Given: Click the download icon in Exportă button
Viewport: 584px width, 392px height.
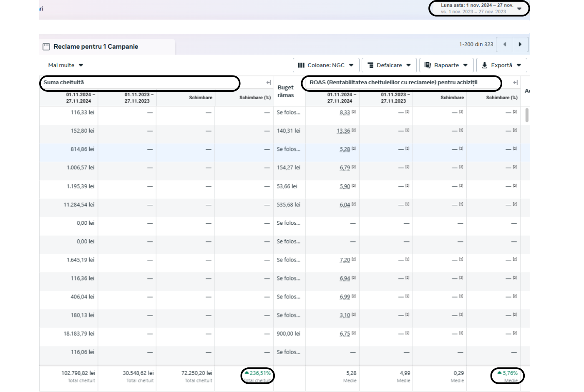Looking at the screenshot, I should tap(484, 65).
